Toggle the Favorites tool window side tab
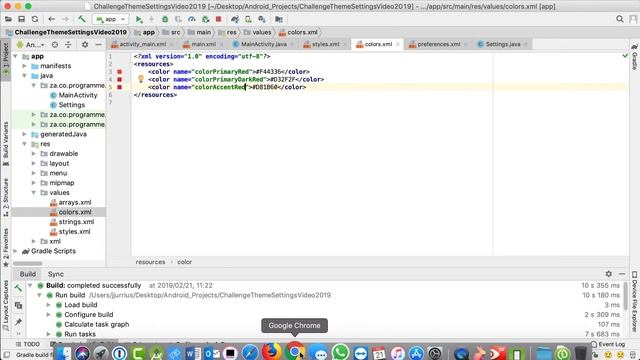Screen dimensions: 640x360 coord(6,247)
